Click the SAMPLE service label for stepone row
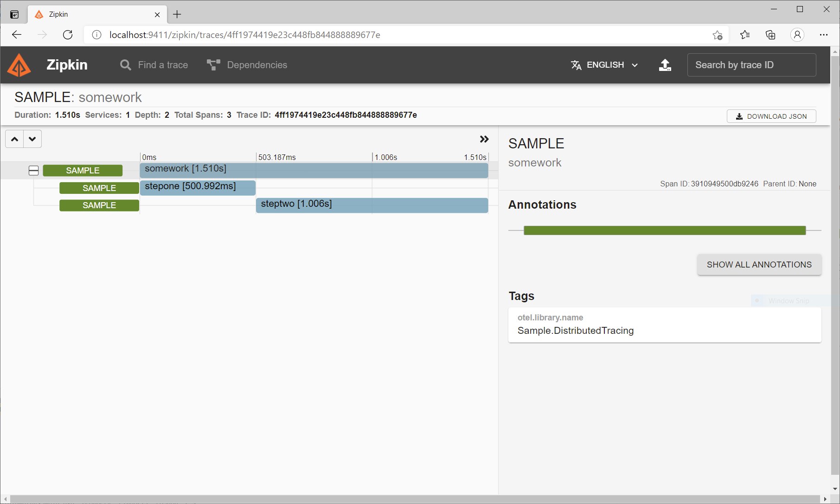This screenshot has height=504, width=840. (99, 188)
